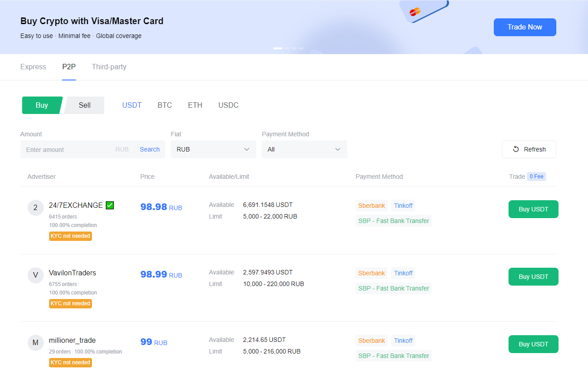The height and width of the screenshot is (379, 588).
Task: Switch to the Sell toggle
Action: click(x=84, y=105)
